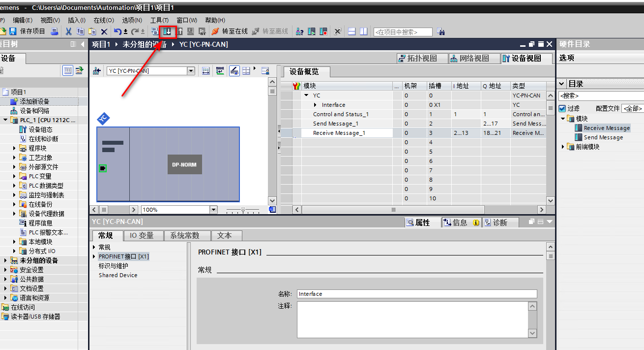Select 标识与维护 in properties navigation
The height and width of the screenshot is (350, 644).
coord(113,266)
